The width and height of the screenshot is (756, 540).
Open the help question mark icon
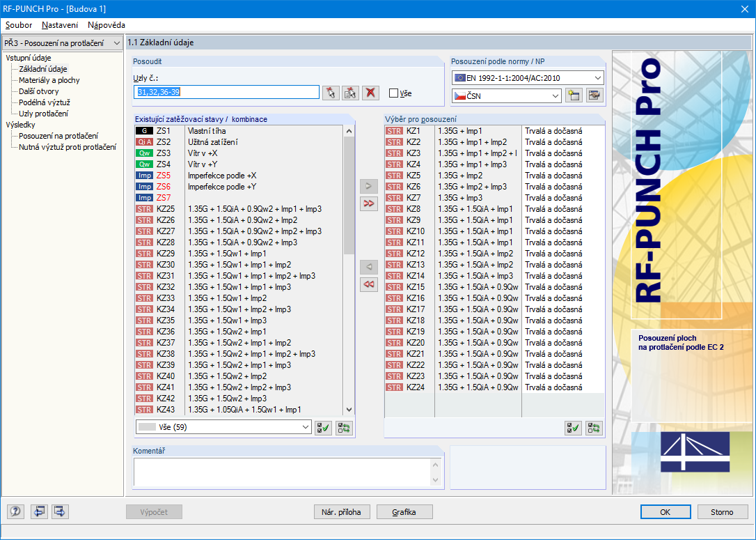click(x=15, y=511)
